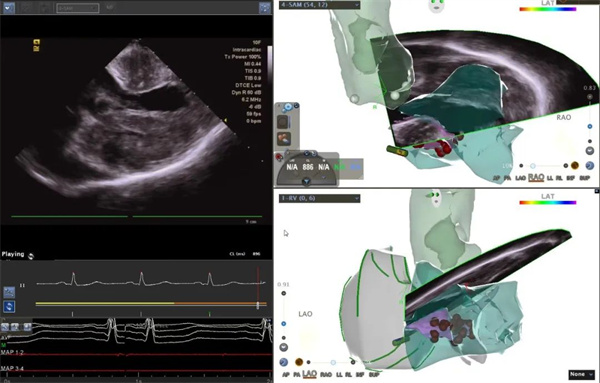
Task: Click the refresh icon next to Playing
Action: click(31, 256)
